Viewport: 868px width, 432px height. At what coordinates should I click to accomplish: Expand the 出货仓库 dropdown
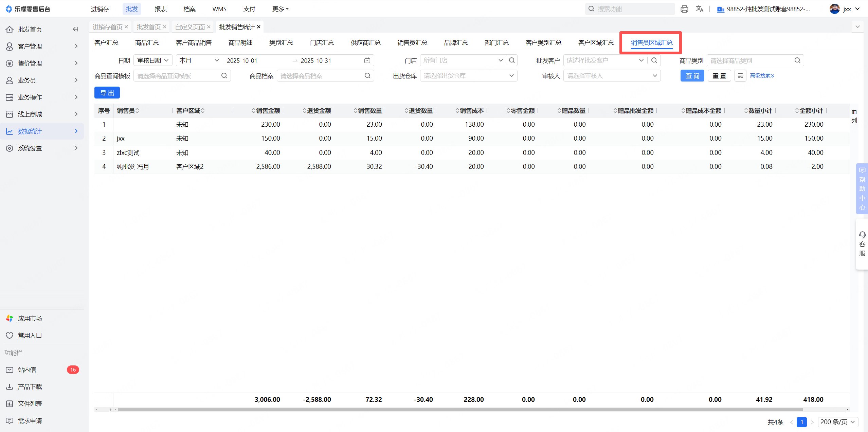pos(468,76)
